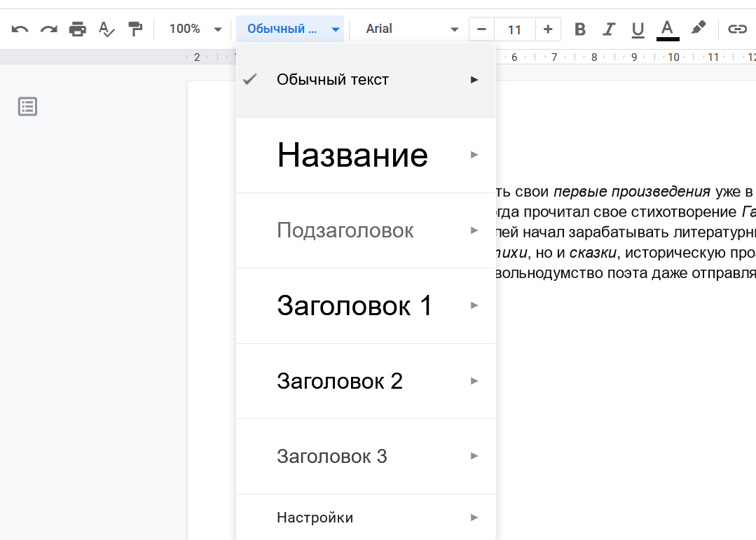The image size is (756, 540).
Task: Click the Redo arrow icon
Action: tap(48, 29)
